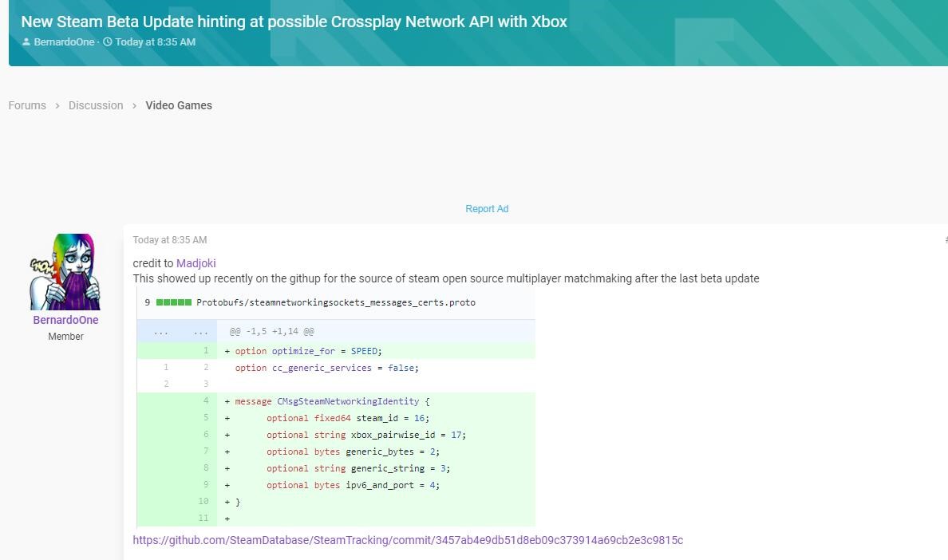Open Madjoki's profile link
Image resolution: width=948 pixels, height=560 pixels.
point(196,263)
